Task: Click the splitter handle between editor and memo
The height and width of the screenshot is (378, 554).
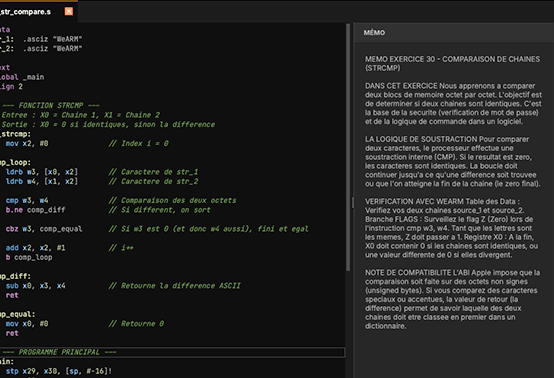Action: pyautogui.click(x=352, y=202)
